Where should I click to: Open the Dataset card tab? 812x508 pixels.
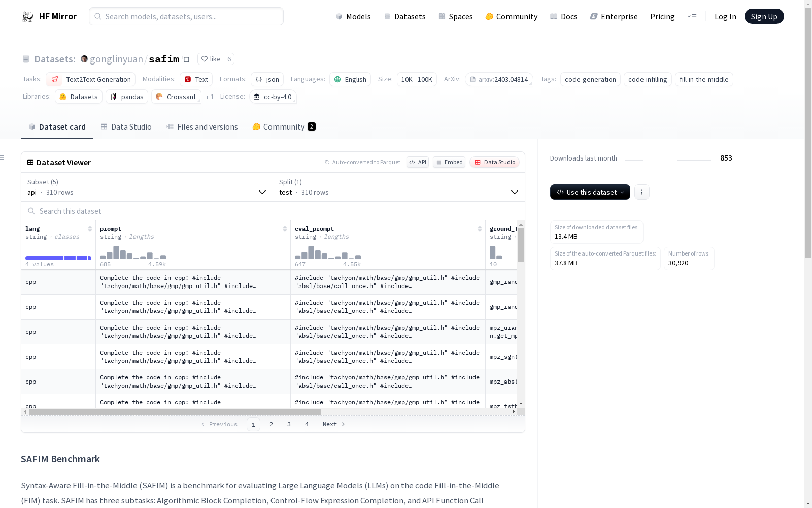[57, 127]
